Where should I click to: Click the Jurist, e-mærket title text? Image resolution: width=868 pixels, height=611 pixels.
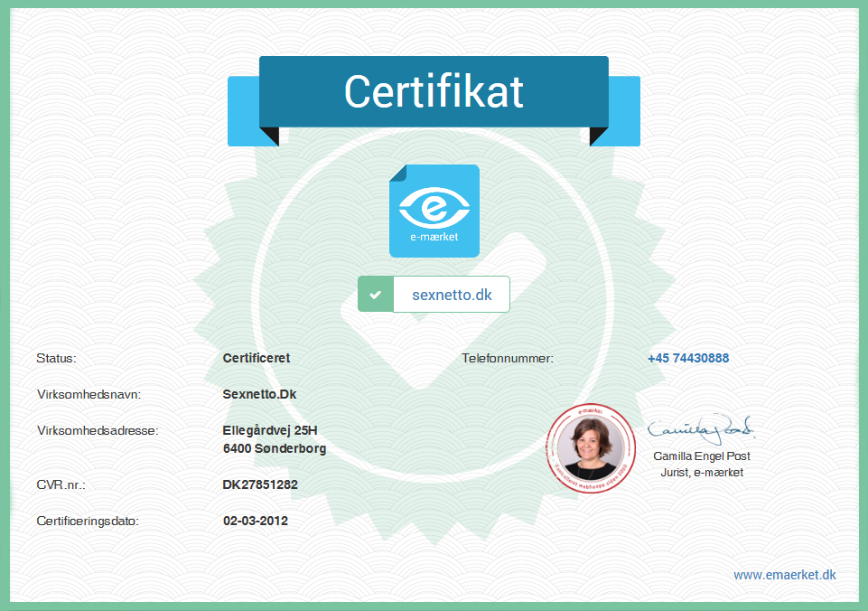pyautogui.click(x=701, y=473)
